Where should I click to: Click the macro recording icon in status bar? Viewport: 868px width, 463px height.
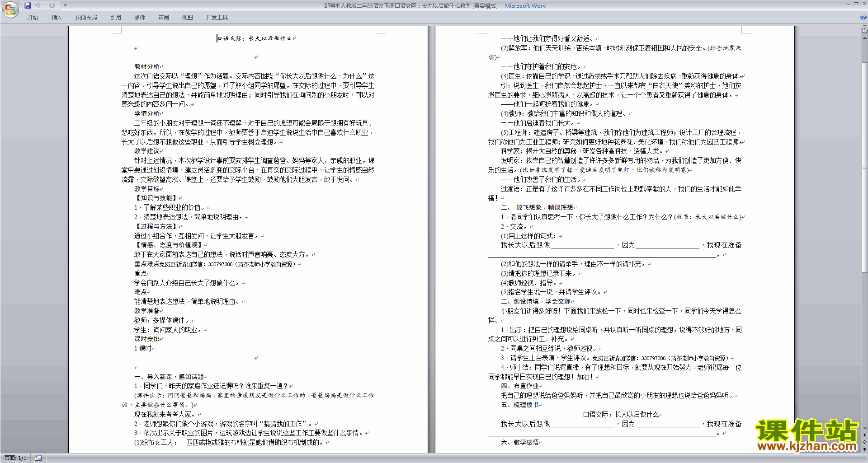[x=38, y=458]
